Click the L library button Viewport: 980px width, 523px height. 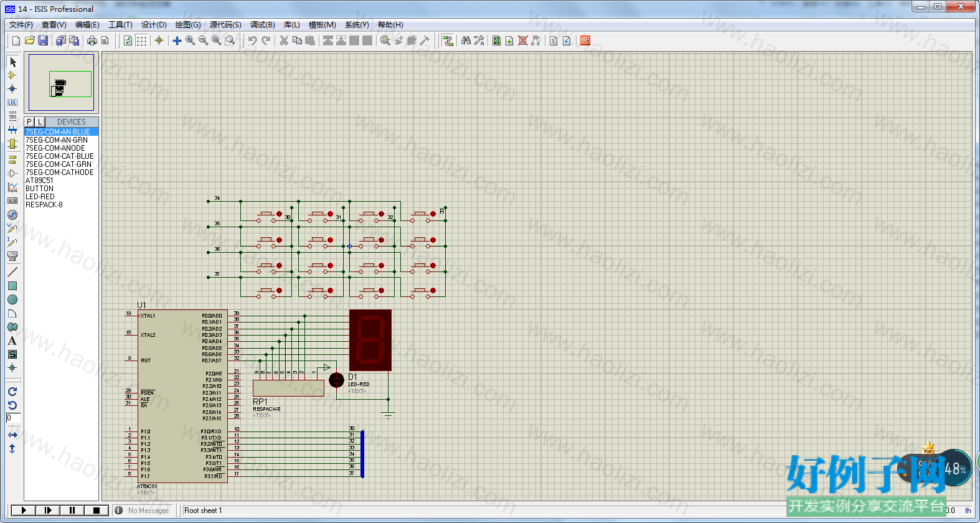(x=40, y=122)
